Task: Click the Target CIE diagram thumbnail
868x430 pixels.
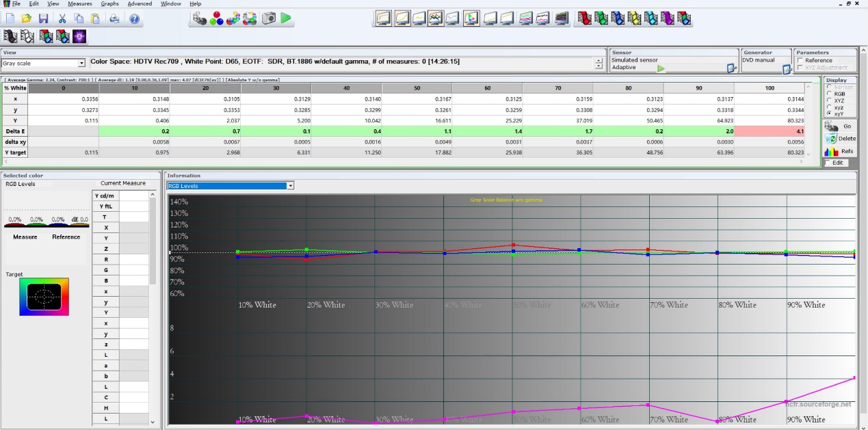Action: coord(44,297)
